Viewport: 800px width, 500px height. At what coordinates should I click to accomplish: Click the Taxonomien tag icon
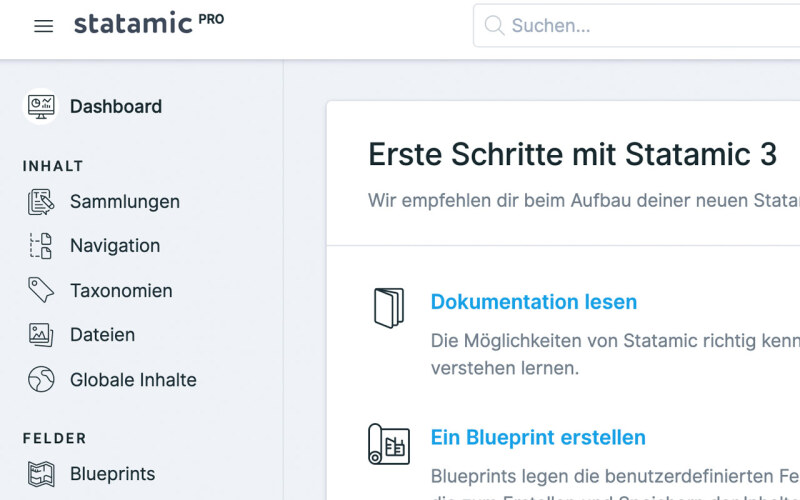pyautogui.click(x=41, y=291)
